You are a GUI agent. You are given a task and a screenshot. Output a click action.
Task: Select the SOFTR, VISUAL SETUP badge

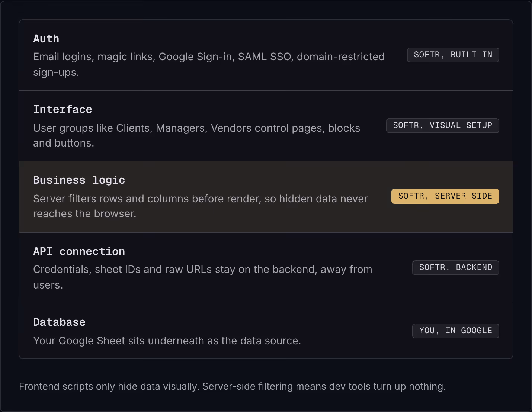442,126
